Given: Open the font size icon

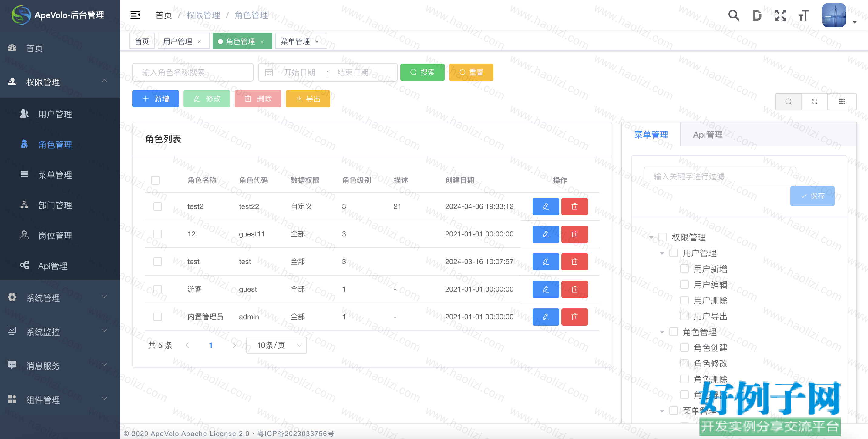Looking at the screenshot, I should [804, 15].
